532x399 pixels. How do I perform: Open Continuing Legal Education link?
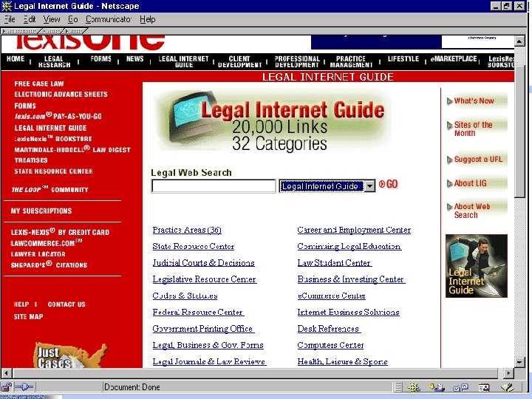349,246
